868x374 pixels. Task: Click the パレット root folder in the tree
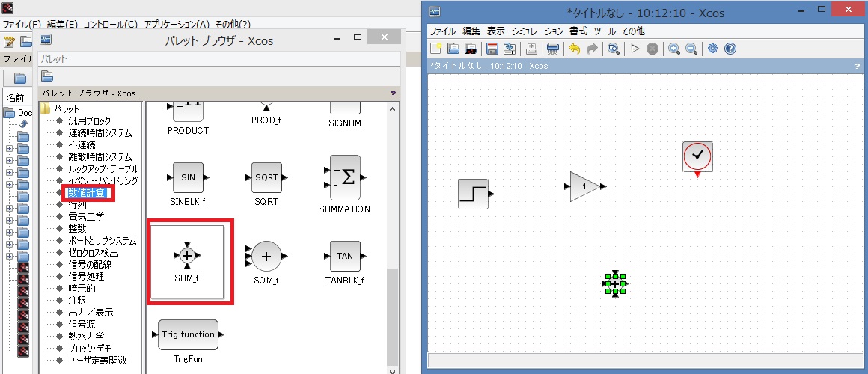[66, 109]
